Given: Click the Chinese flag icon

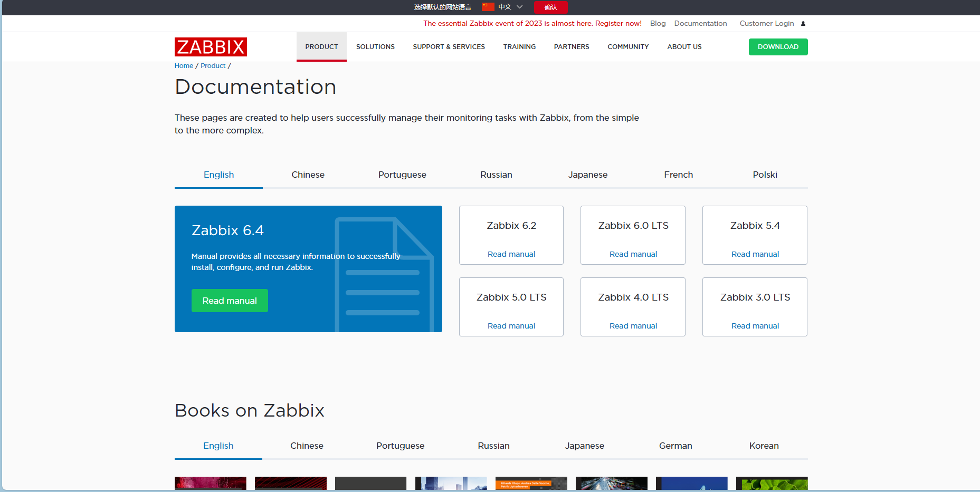Looking at the screenshot, I should (488, 7).
